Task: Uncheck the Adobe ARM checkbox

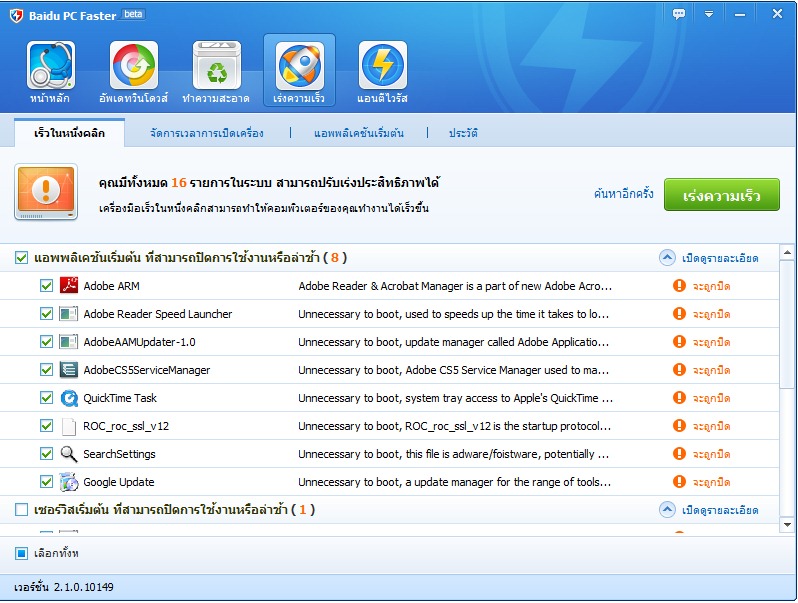Action: [46, 286]
